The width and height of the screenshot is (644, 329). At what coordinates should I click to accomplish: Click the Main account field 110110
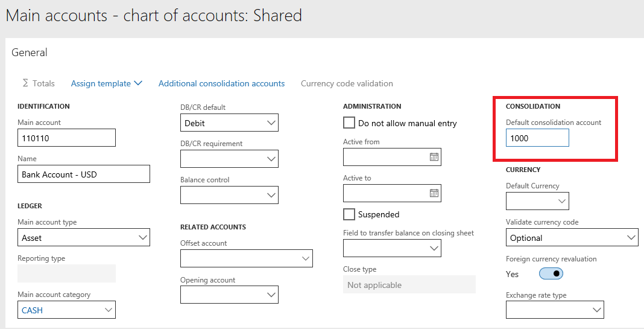(66, 138)
